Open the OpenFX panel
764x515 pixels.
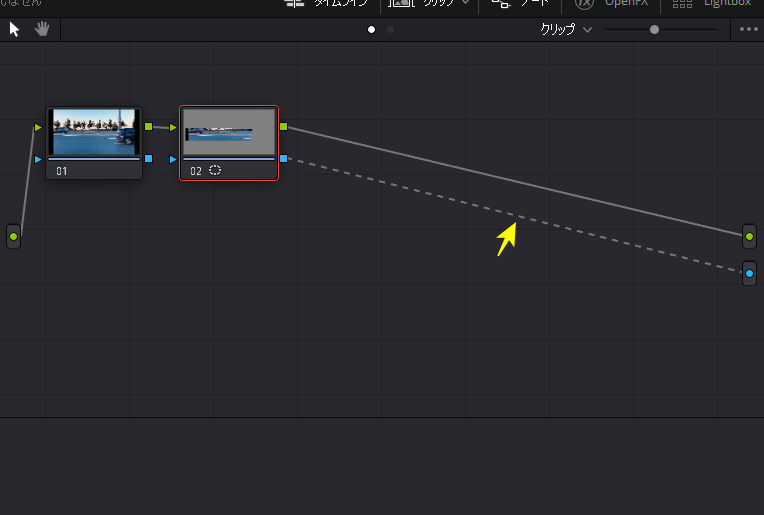coord(611,3)
